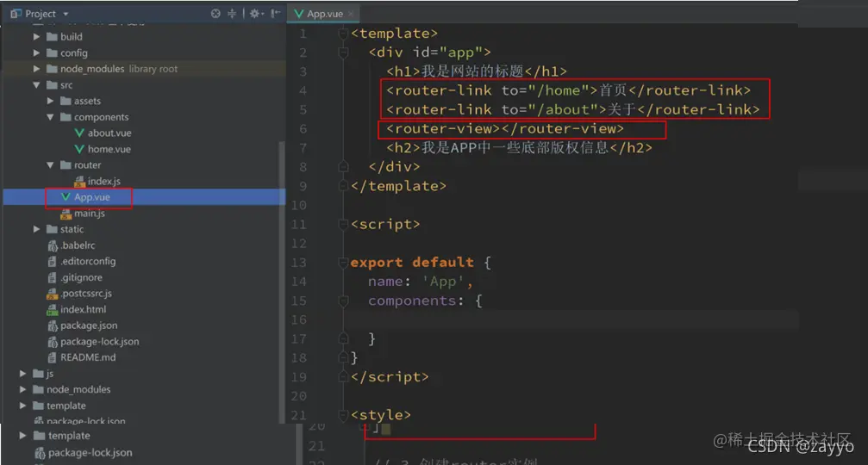
Task: Click the scroll-from-source target icon
Action: [x=215, y=13]
